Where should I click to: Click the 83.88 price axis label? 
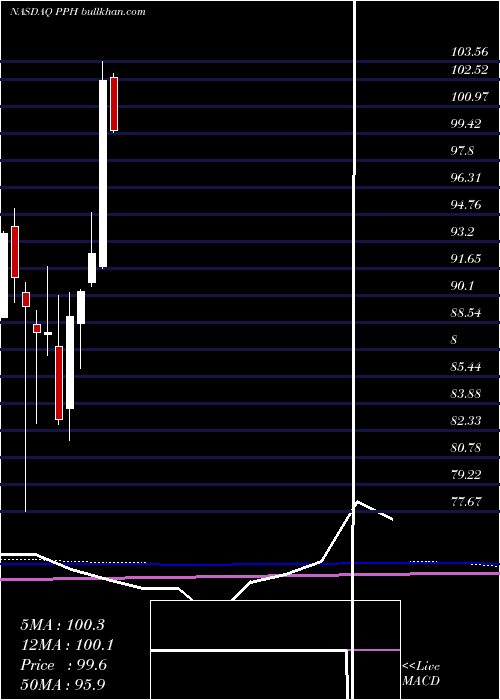tap(466, 393)
